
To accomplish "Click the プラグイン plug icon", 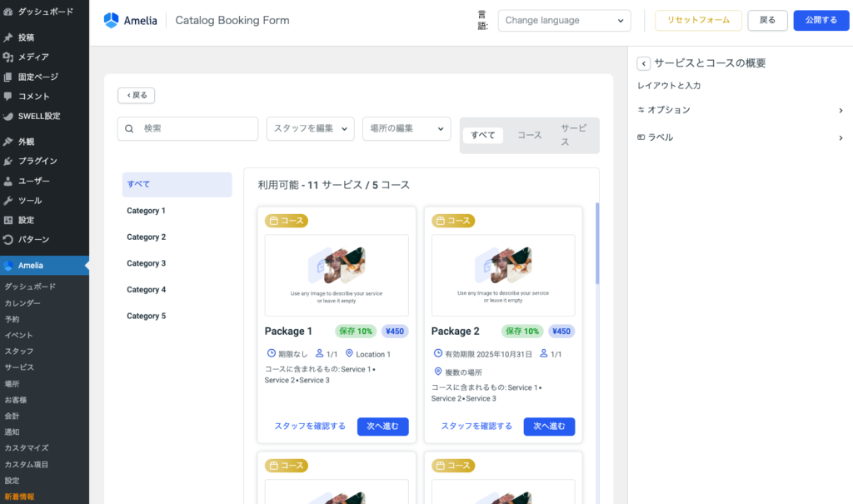I will (8, 162).
